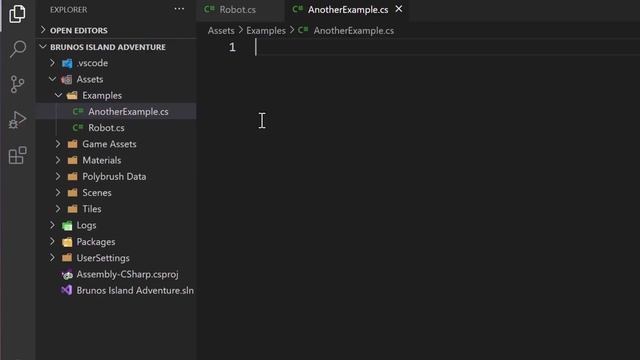The image size is (640, 360).
Task: Open the Run and Debug view
Action: pos(17,120)
